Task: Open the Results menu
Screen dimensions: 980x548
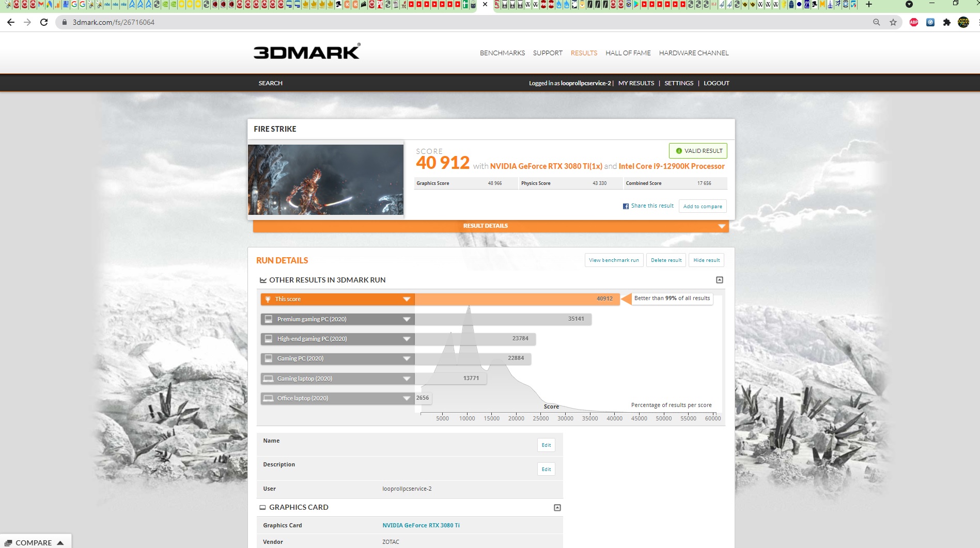Action: [584, 53]
